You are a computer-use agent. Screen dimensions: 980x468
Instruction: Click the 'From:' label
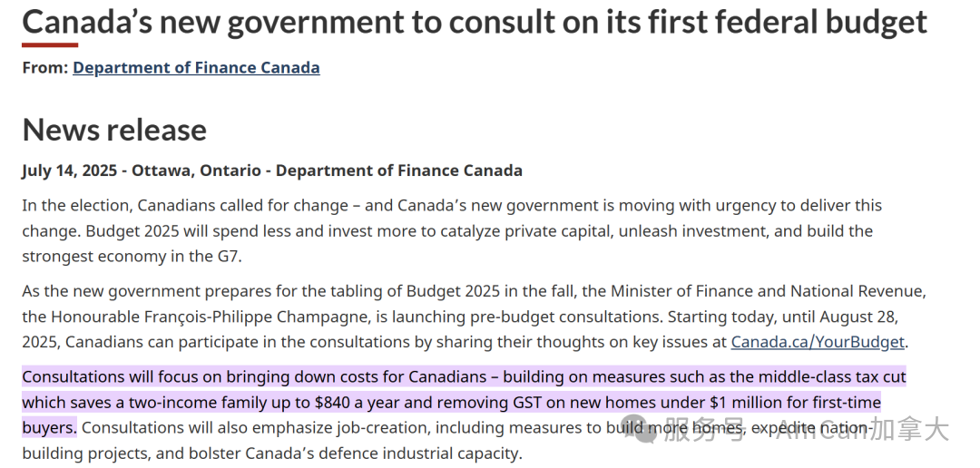coord(45,67)
